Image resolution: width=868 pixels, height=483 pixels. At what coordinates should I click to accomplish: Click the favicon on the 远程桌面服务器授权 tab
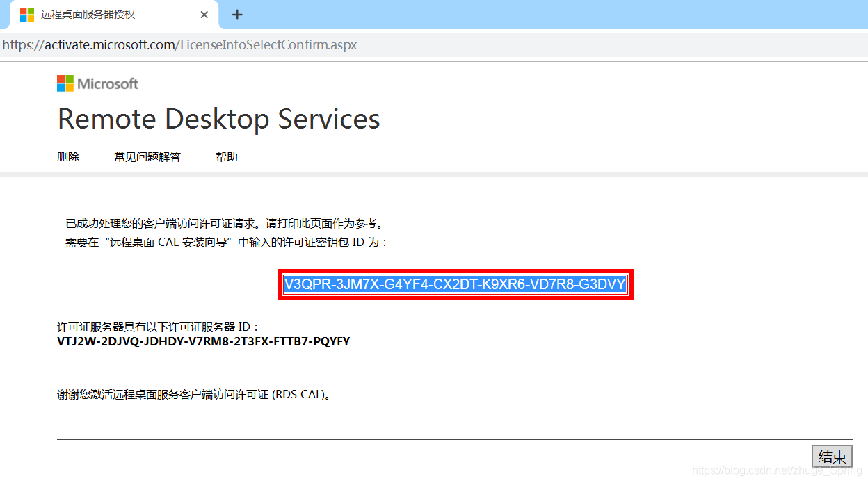pyautogui.click(x=27, y=15)
